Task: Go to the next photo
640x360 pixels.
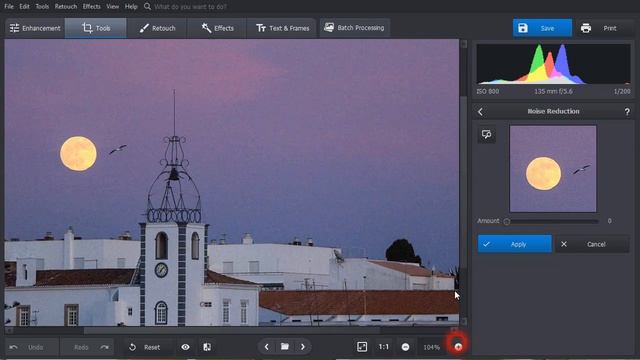Action: (303, 347)
